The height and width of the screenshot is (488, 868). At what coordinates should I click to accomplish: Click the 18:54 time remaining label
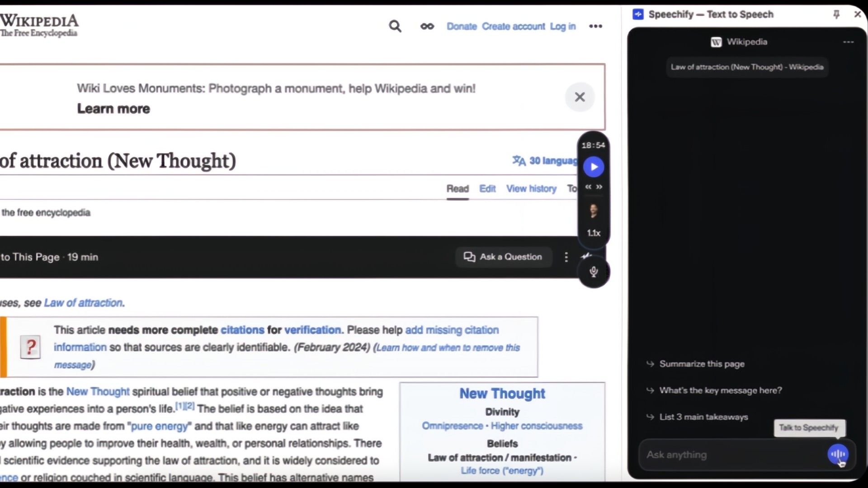pos(593,145)
